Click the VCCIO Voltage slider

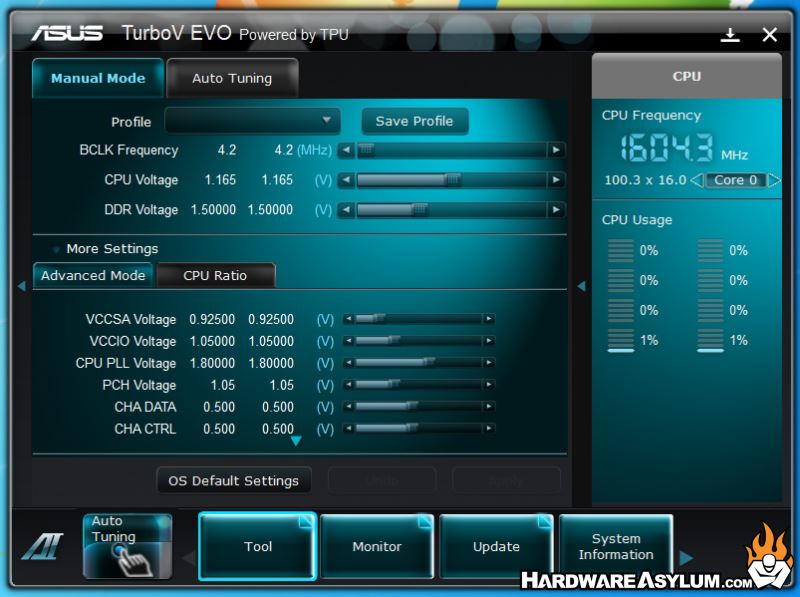tap(418, 340)
